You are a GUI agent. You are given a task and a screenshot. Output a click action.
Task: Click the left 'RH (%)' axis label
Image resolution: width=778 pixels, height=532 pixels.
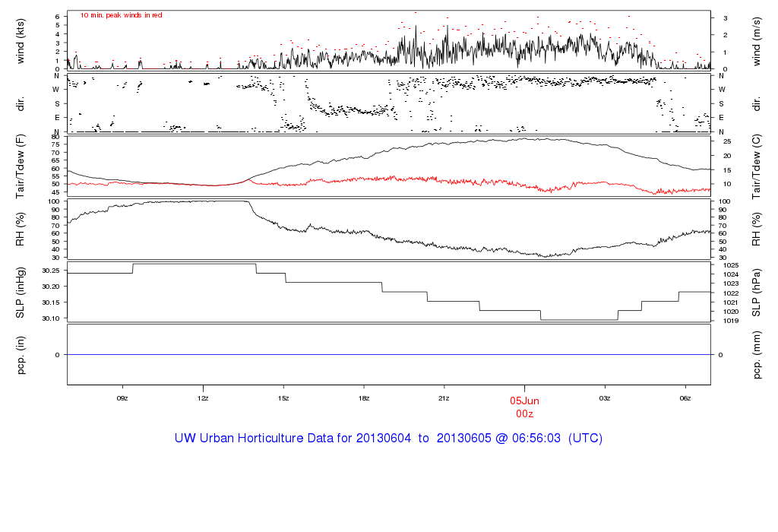pyautogui.click(x=20, y=229)
